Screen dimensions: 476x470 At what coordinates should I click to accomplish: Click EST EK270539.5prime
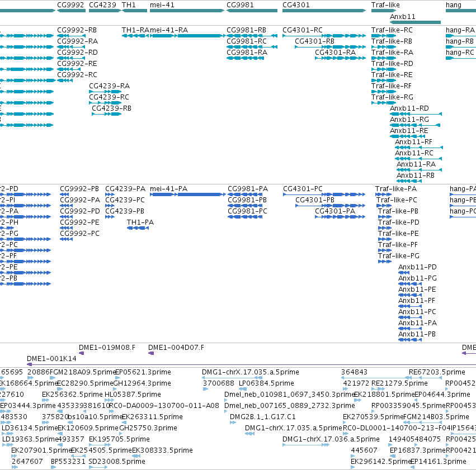tap(373, 417)
